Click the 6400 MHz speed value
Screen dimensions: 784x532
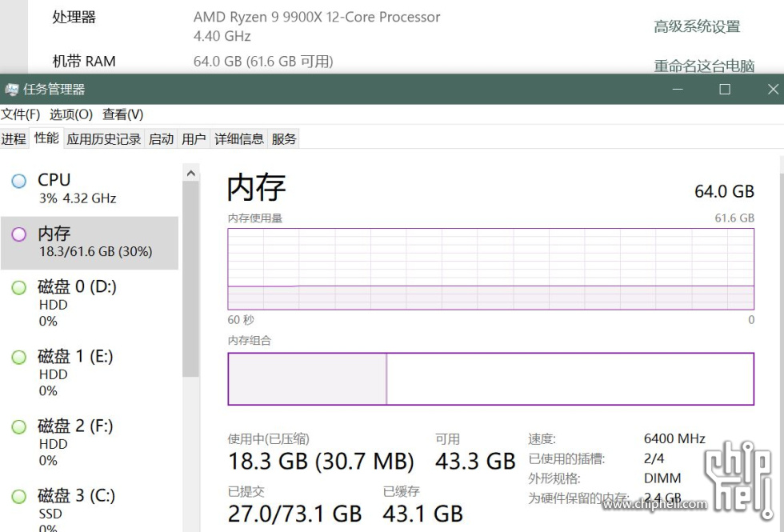click(x=674, y=439)
